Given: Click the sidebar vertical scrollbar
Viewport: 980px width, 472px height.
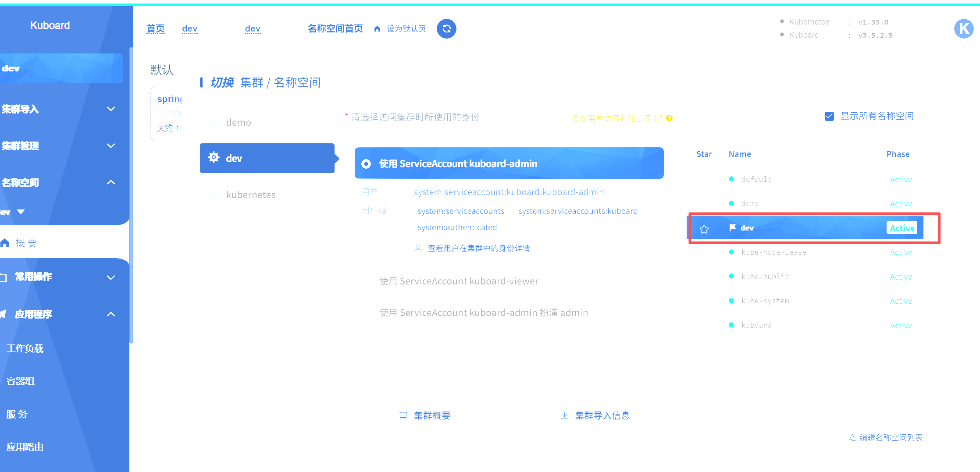Looking at the screenshot, I should [x=131, y=195].
